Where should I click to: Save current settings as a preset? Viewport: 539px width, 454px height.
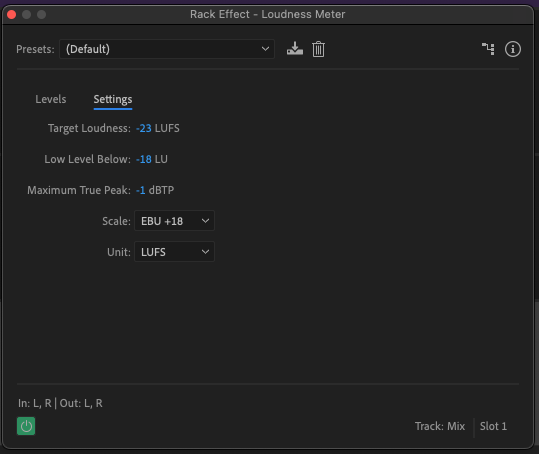pos(295,49)
